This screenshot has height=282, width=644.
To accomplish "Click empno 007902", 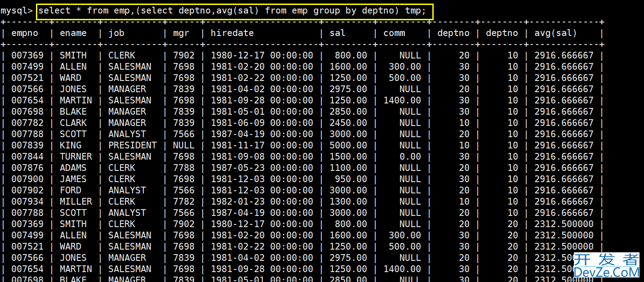I will (x=27, y=190).
